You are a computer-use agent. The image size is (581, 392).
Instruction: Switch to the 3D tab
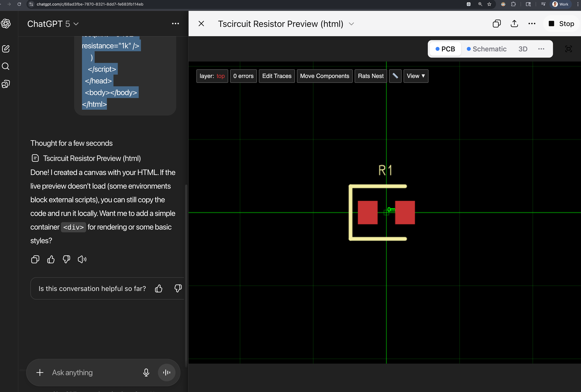[x=523, y=49]
